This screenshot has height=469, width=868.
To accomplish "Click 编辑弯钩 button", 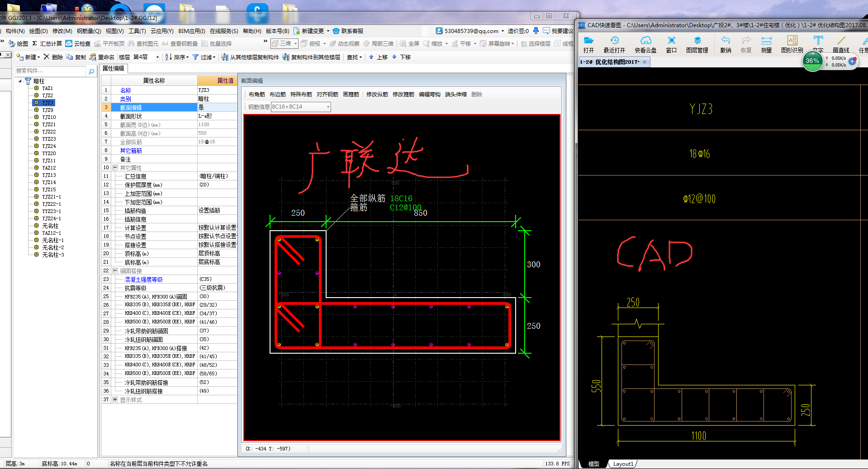I will (x=429, y=94).
